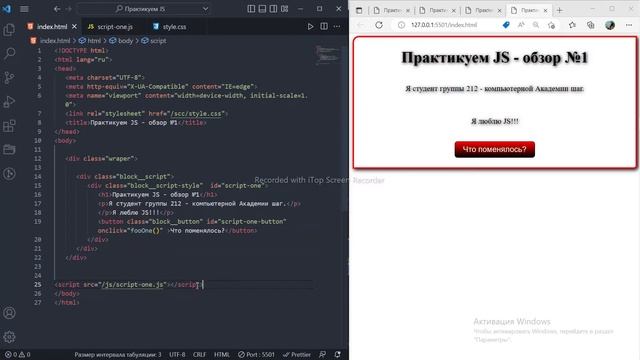Open tab size indentation selector
This screenshot has height=360, width=640.
[118, 354]
